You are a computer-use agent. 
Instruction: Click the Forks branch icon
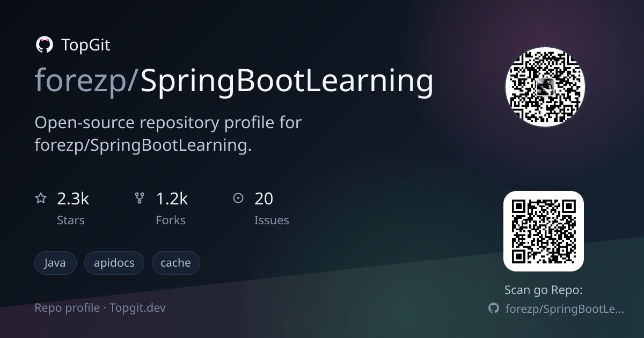(x=140, y=199)
